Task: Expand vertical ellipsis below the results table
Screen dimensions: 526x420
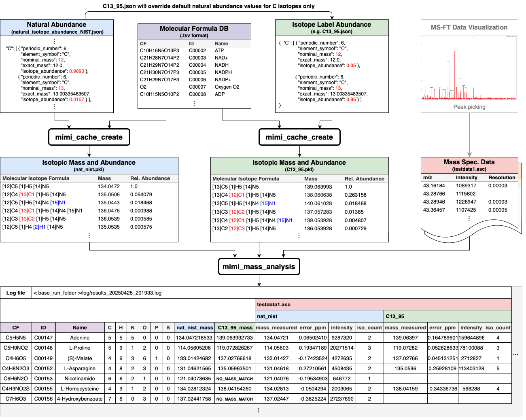Action: coord(259,410)
